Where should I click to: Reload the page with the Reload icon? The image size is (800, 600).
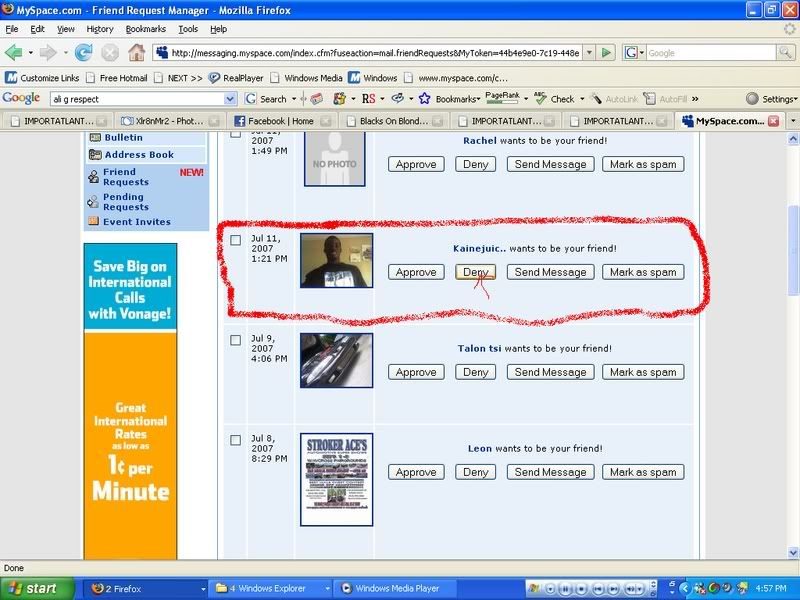pyautogui.click(x=84, y=53)
